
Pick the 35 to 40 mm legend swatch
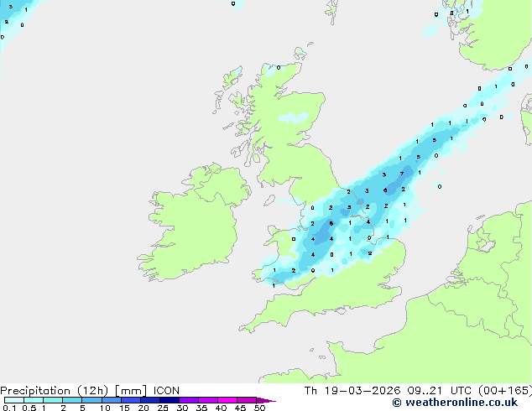point(208,400)
